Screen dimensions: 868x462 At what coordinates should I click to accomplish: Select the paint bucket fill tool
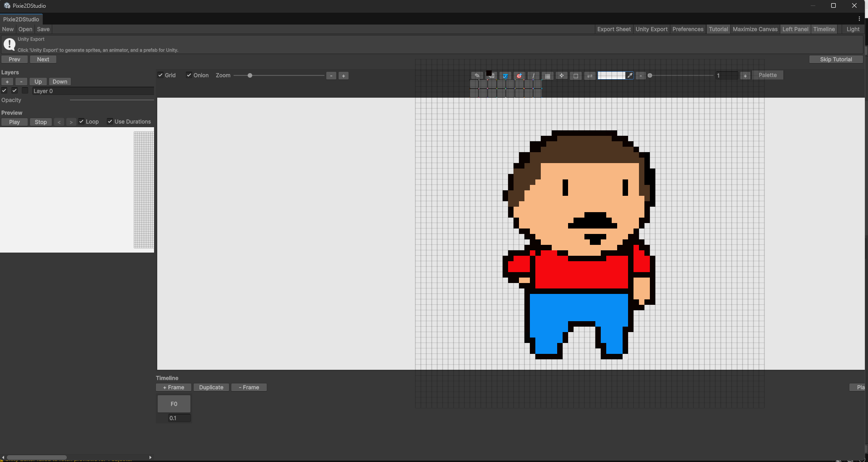(505, 76)
